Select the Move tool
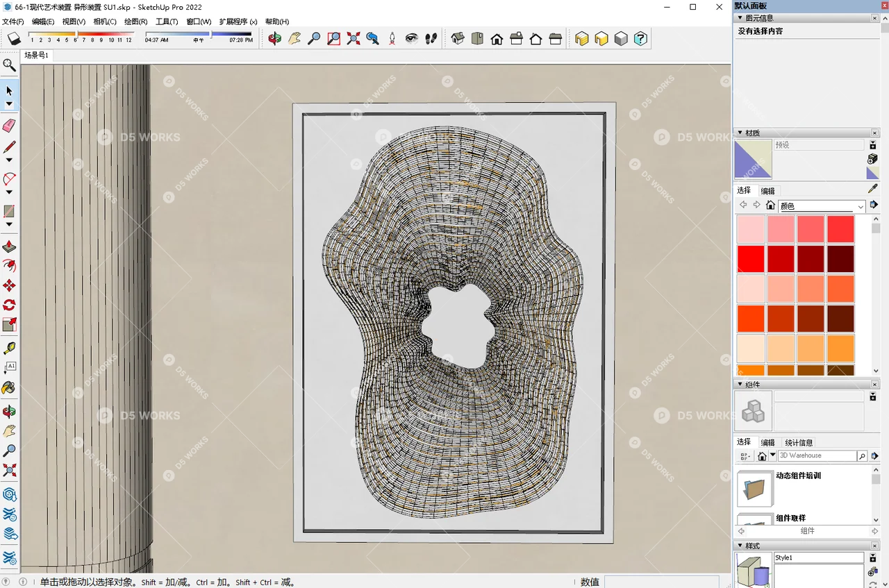This screenshot has width=889, height=588. (x=9, y=285)
